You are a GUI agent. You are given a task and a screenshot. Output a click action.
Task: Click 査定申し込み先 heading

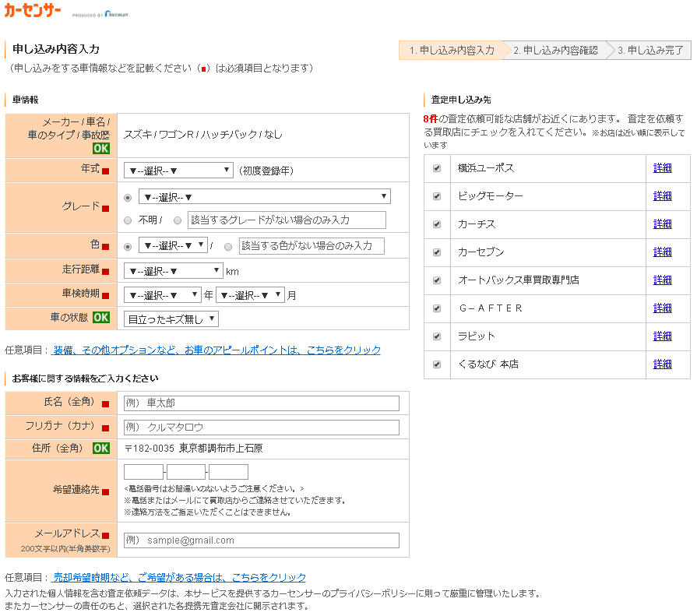[x=461, y=100]
